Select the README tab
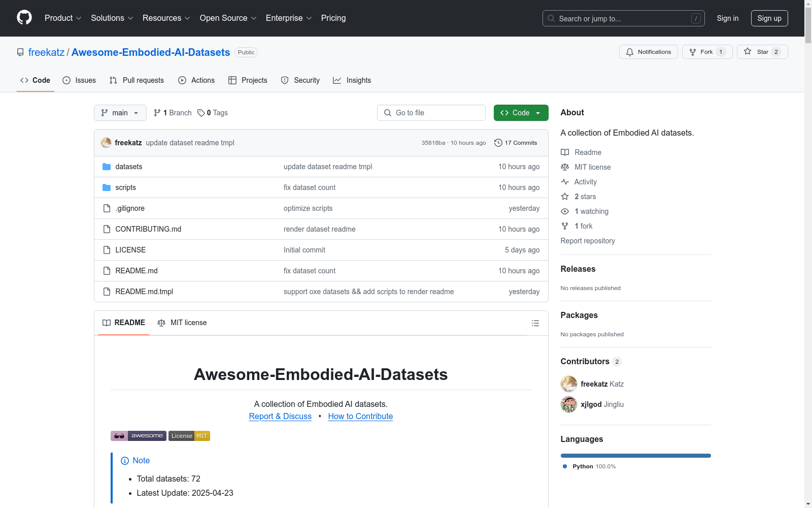The image size is (812, 508). point(124,323)
